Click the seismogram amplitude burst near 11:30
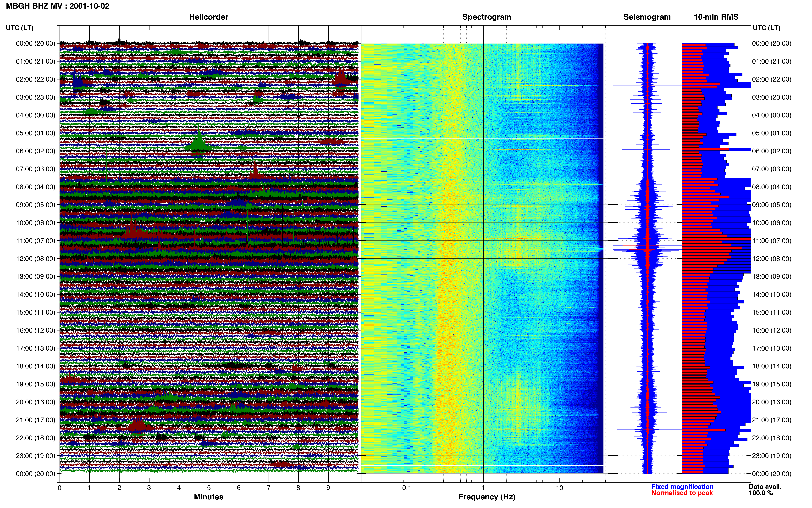Viewport: 812px width, 508px height. coord(647,249)
